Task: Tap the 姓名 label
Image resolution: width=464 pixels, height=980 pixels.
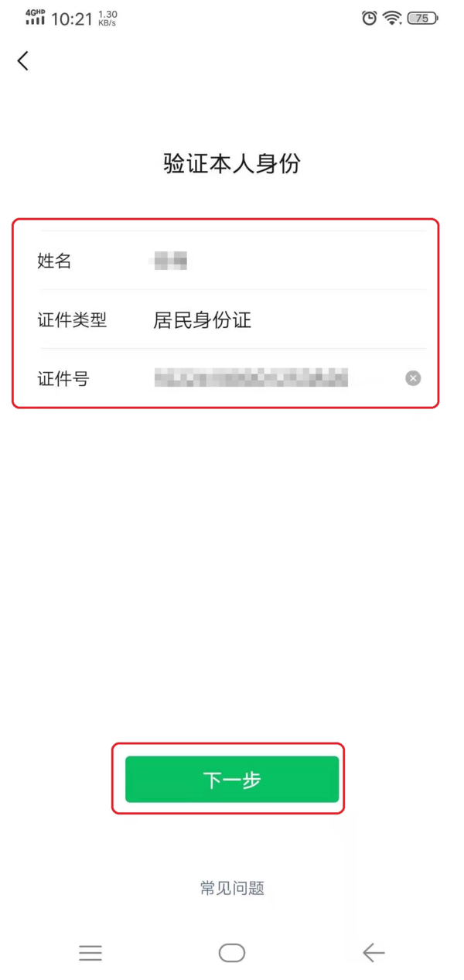Action: [x=54, y=261]
